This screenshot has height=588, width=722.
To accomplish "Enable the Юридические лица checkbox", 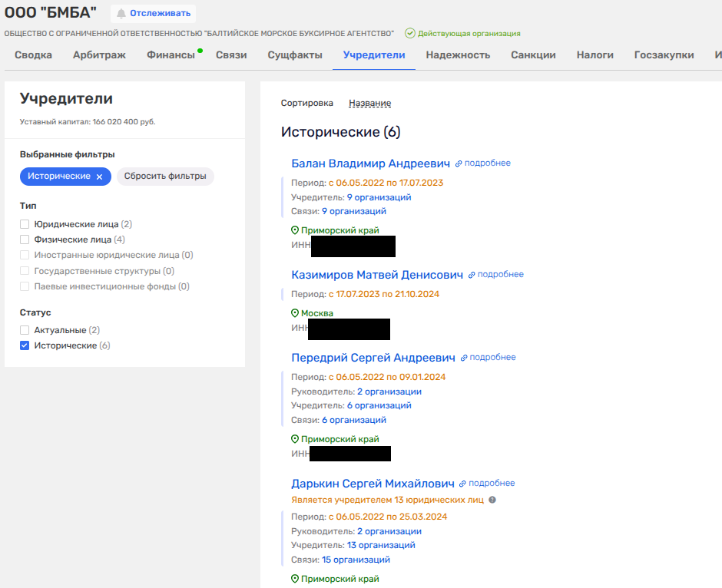I will point(25,224).
